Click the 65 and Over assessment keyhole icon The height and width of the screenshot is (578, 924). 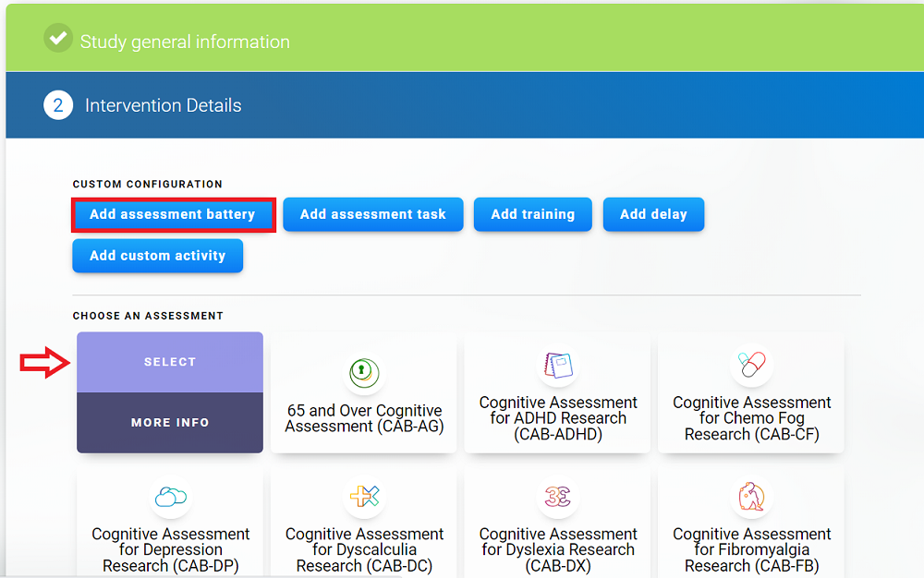pos(363,372)
